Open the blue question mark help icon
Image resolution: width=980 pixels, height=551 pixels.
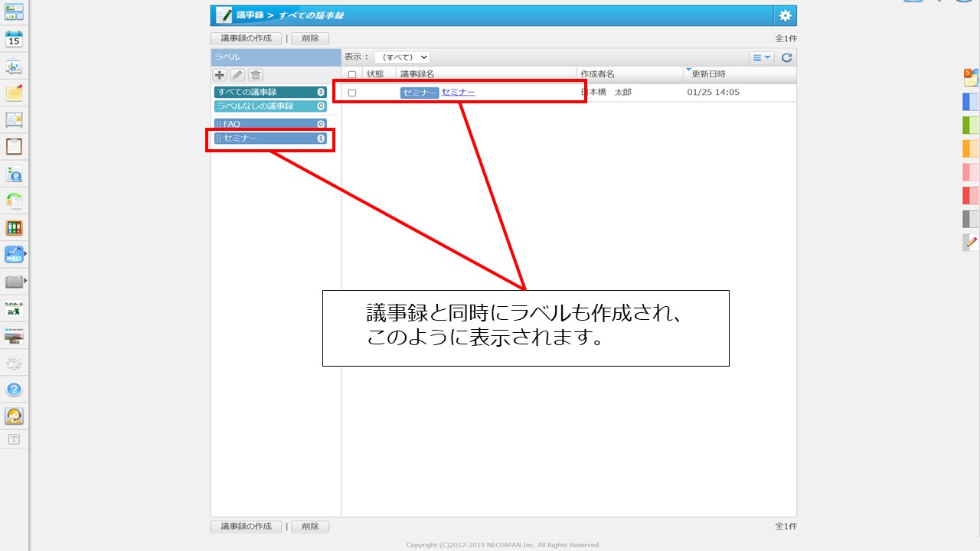point(14,390)
